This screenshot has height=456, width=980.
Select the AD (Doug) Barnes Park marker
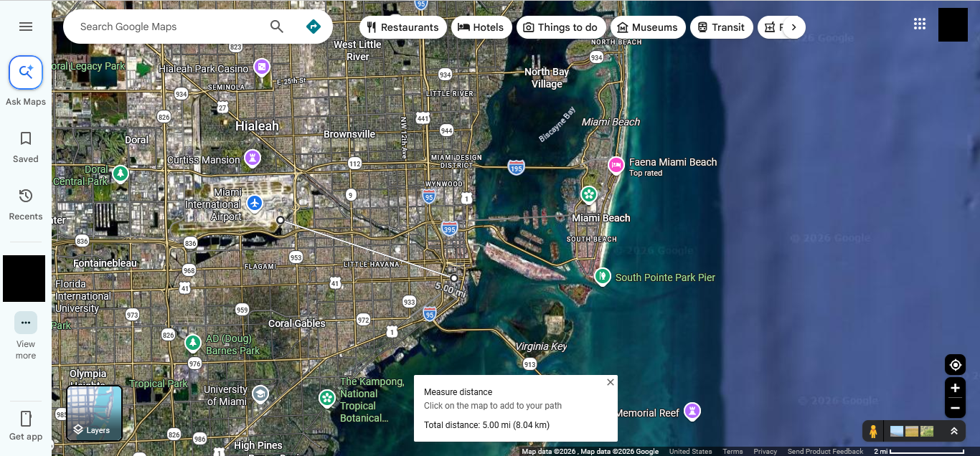coord(192,343)
